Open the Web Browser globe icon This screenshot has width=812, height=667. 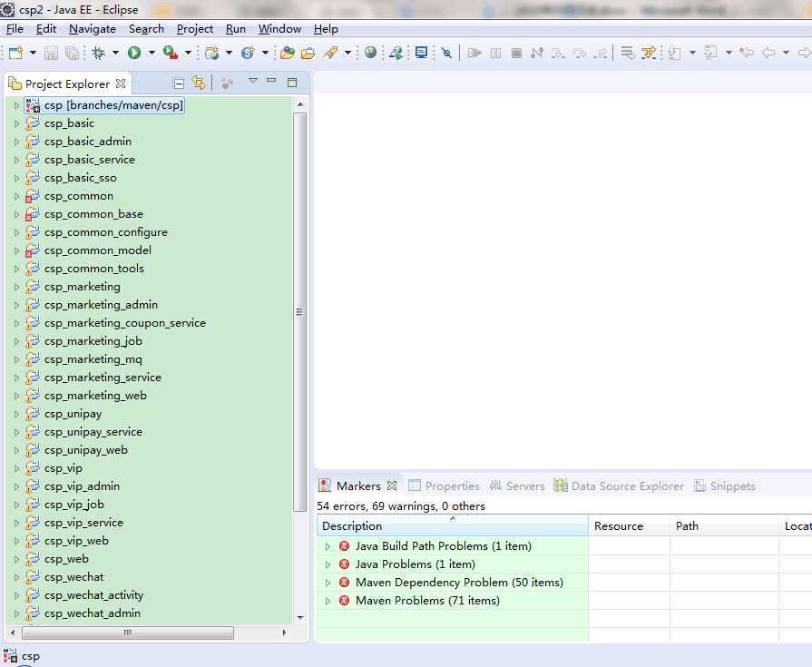tap(370, 53)
